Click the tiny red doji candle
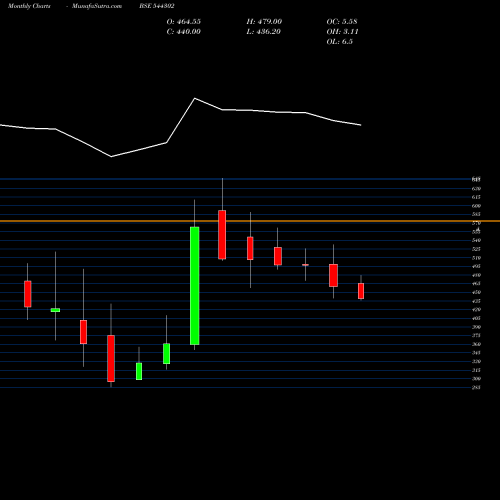The height and width of the screenshot is (500, 500). 305,265
